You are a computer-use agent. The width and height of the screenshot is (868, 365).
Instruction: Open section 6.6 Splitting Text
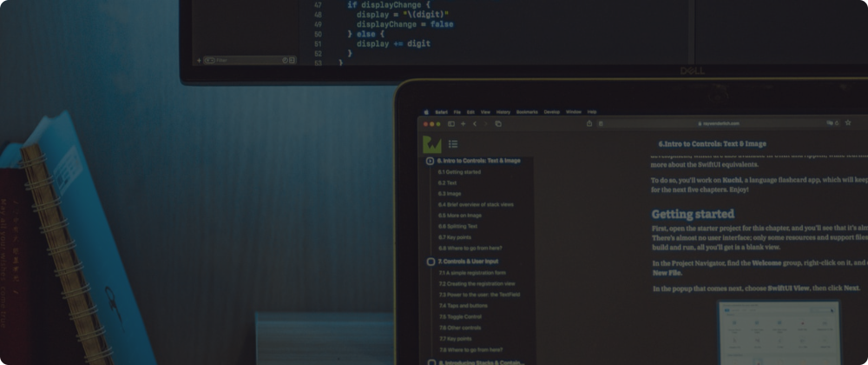coord(457,227)
